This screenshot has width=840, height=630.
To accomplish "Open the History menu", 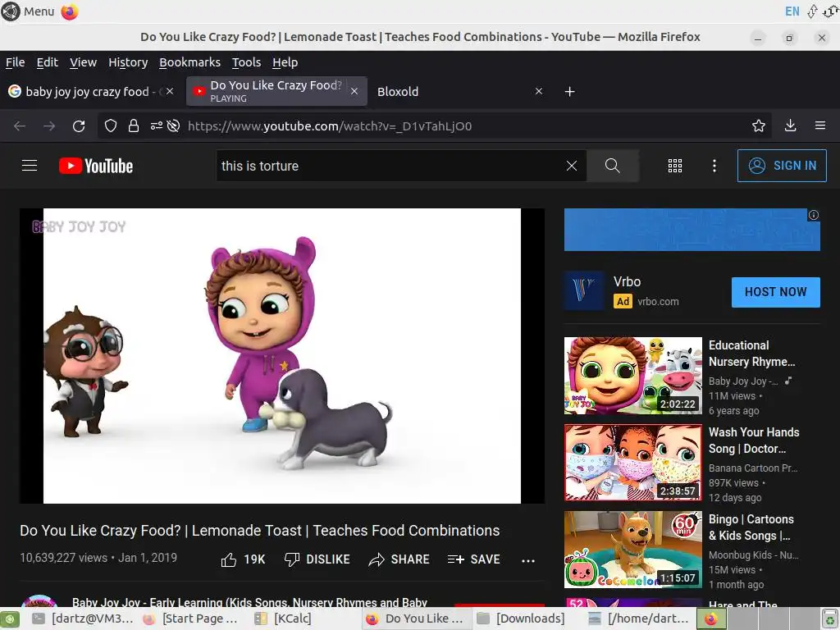I will tap(128, 62).
